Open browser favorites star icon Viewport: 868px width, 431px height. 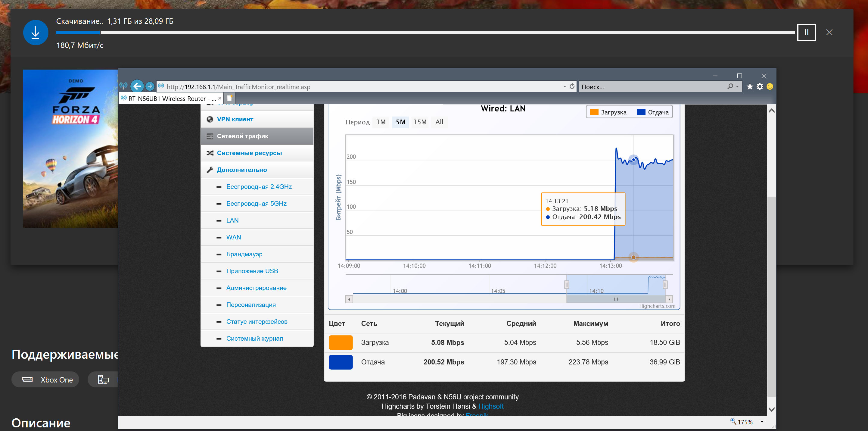tap(750, 87)
